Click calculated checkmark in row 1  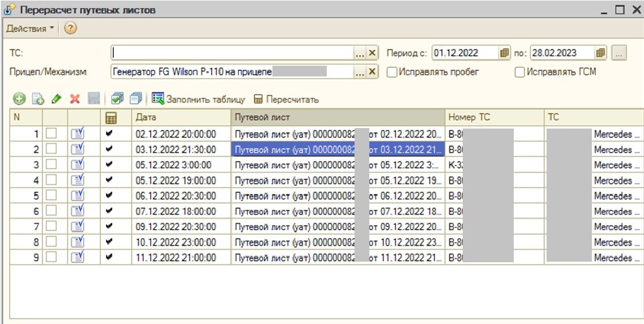point(109,134)
